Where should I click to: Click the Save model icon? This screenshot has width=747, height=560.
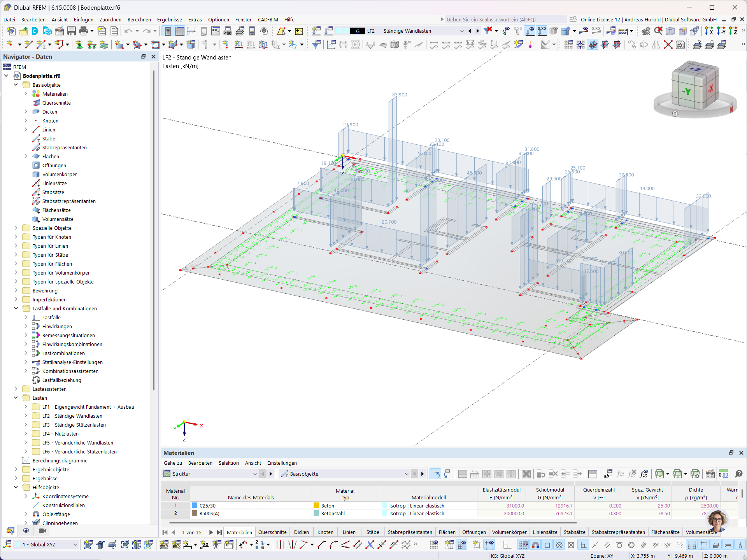(71, 31)
